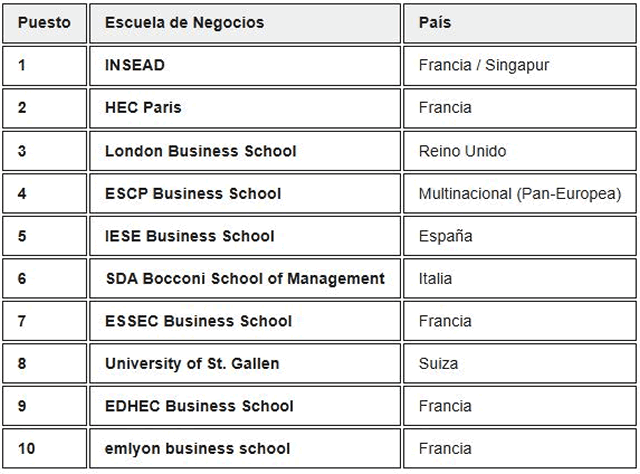The height and width of the screenshot is (474, 640).
Task: Select University of St. Gallen cell
Action: pos(192,363)
